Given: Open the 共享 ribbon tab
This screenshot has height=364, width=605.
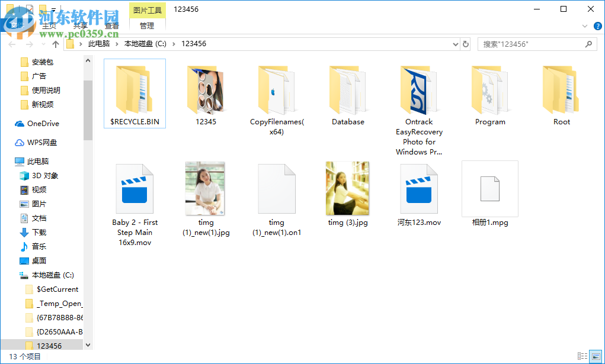Looking at the screenshot, I should [x=80, y=26].
